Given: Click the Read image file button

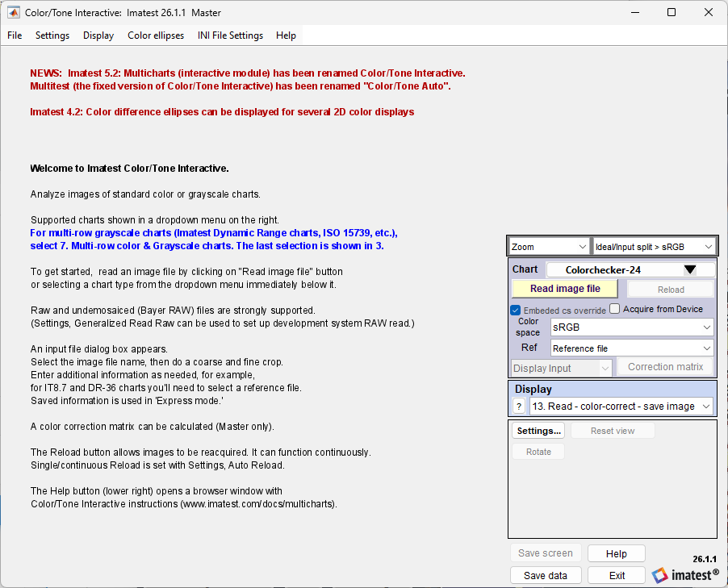Looking at the screenshot, I should tap(565, 289).
